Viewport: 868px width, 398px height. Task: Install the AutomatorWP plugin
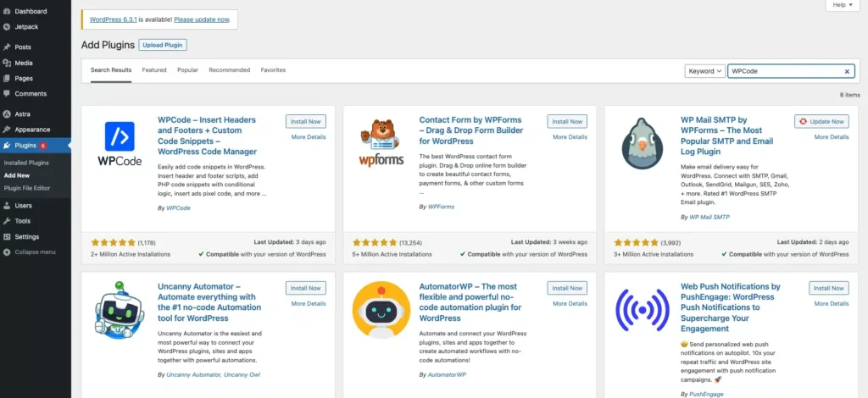click(x=567, y=288)
